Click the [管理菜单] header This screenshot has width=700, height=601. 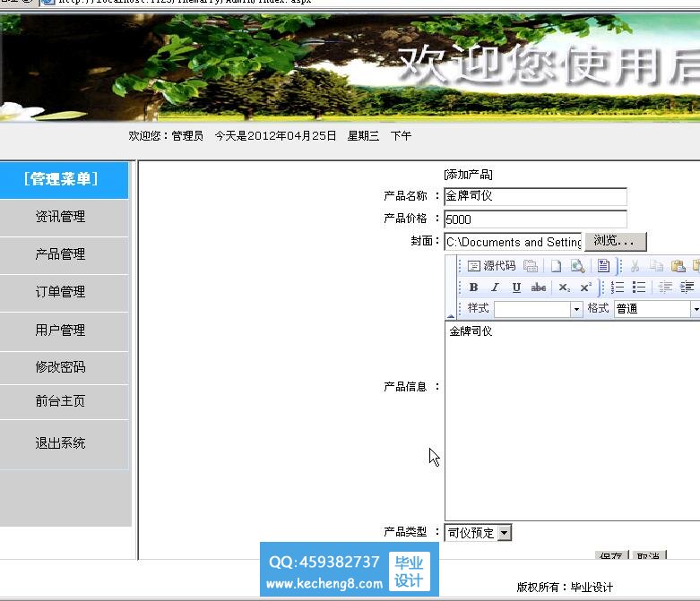[61, 179]
